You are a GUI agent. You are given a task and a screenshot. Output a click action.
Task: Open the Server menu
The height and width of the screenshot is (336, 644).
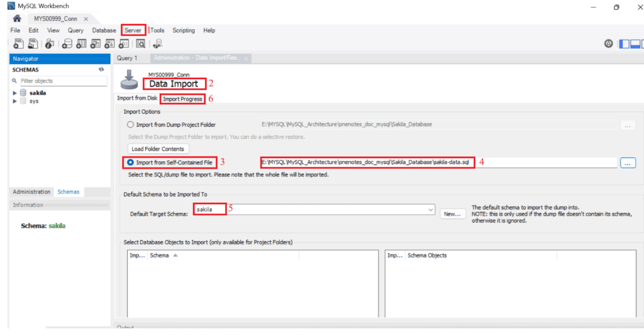coord(133,30)
